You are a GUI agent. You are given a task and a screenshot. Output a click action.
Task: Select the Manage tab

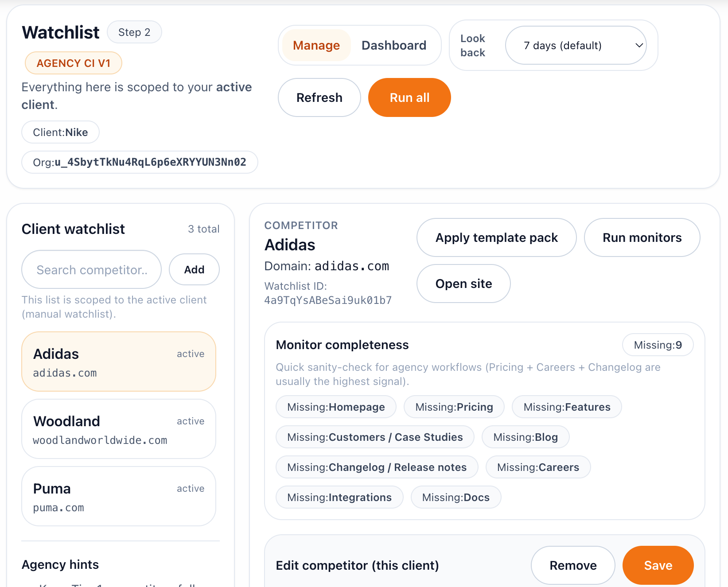[x=315, y=45]
